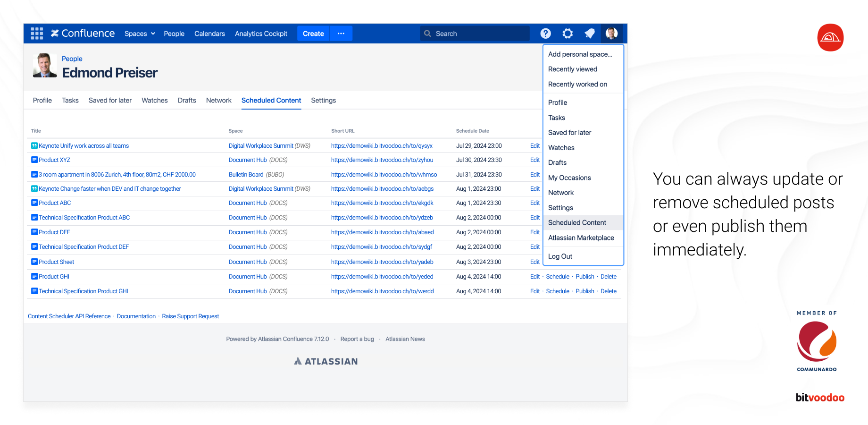The width and height of the screenshot is (868, 425).
Task: Open Atlassian News footer link
Action: pyautogui.click(x=405, y=339)
